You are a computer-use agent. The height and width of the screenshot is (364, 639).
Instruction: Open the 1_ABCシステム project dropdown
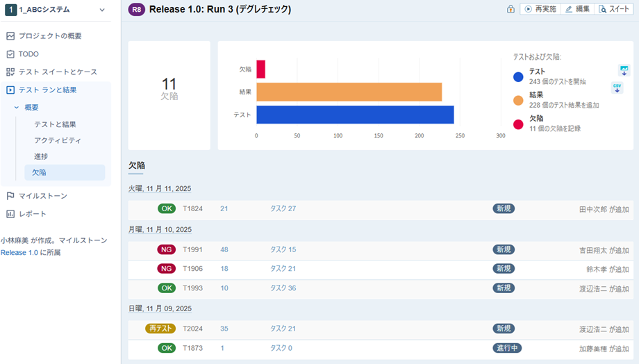[x=103, y=10]
